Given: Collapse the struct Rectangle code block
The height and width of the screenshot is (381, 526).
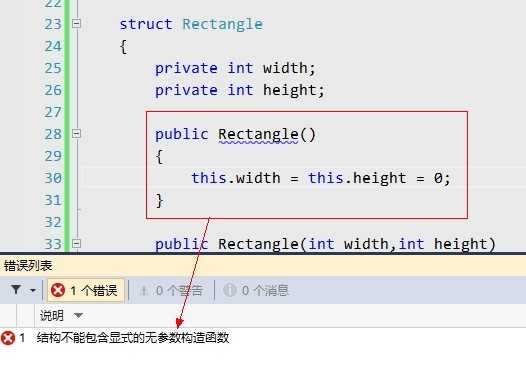Looking at the screenshot, I should [76, 24].
